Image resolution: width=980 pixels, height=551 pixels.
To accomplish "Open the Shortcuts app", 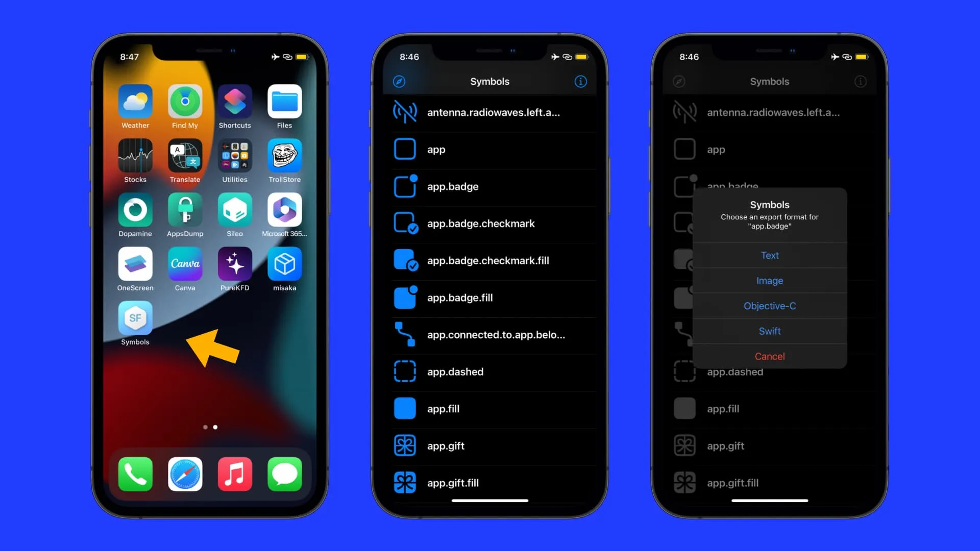I will (235, 102).
